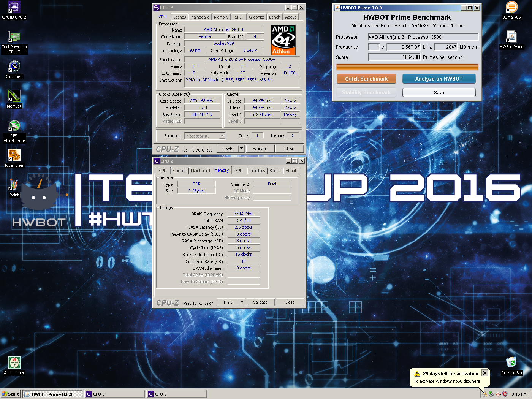Click CAS# Latency value 2.5 clocks
The image size is (532, 399).
click(244, 227)
